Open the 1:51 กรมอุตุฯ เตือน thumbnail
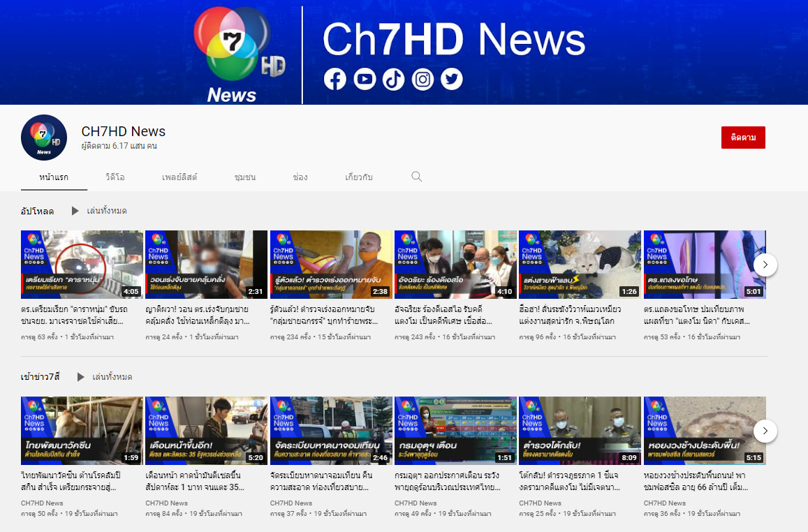Image resolution: width=808 pixels, height=532 pixels. [455, 431]
